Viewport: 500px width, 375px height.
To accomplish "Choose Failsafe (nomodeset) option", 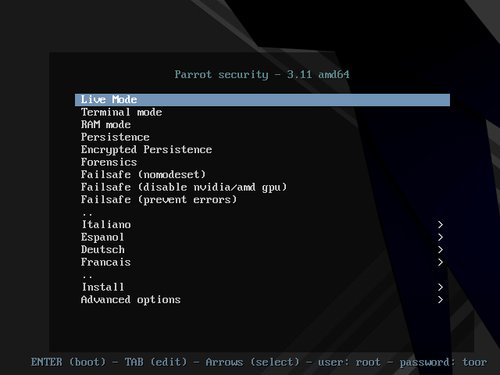I will coord(262,175).
